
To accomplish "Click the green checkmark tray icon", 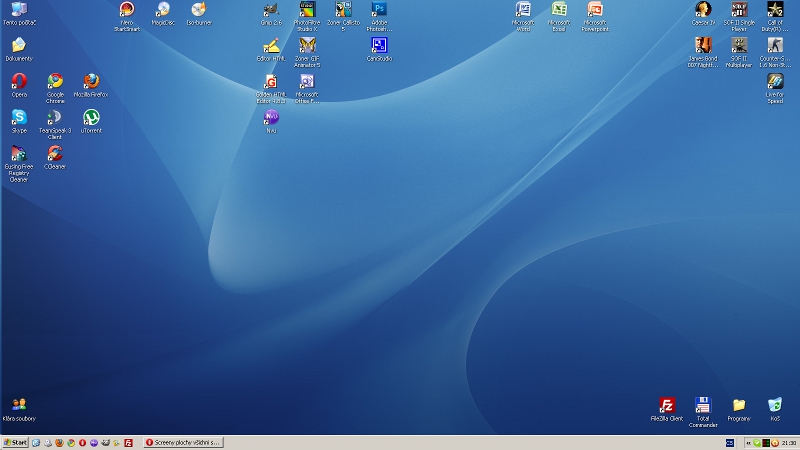I will click(757, 443).
